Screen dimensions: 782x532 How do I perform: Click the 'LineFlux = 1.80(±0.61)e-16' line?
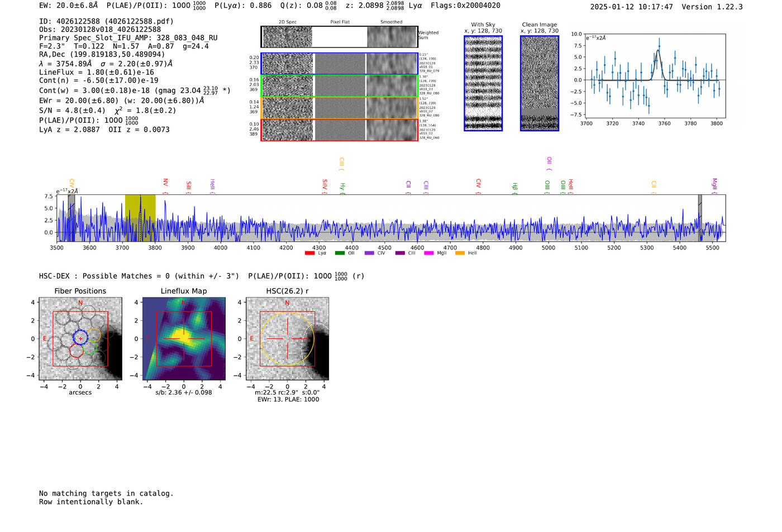[x=97, y=73]
